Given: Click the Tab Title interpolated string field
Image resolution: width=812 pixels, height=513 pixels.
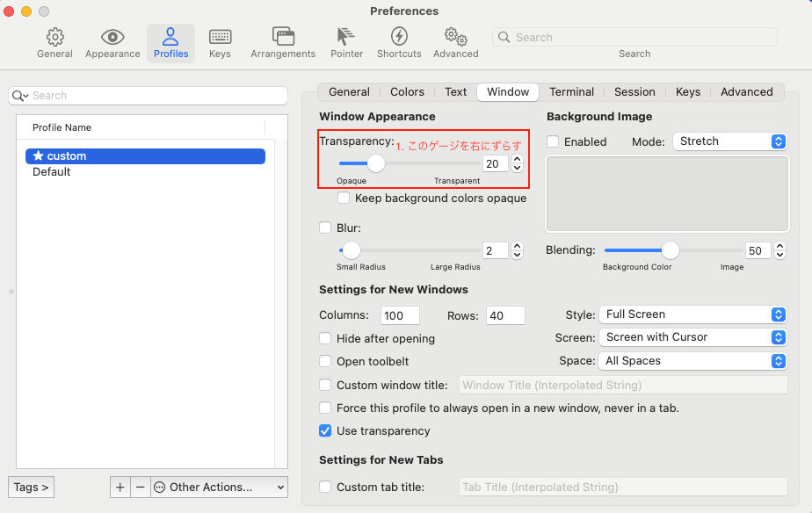Looking at the screenshot, I should pyautogui.click(x=623, y=488).
